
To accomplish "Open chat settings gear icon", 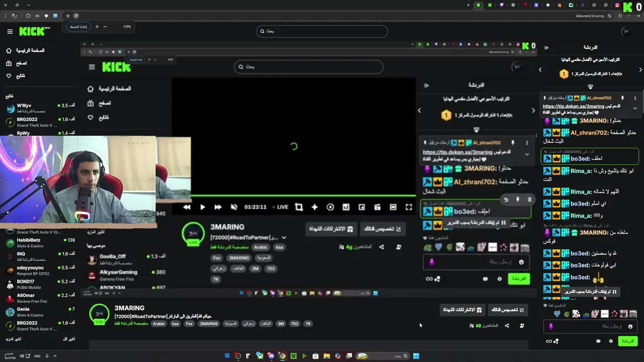I will [611, 341].
